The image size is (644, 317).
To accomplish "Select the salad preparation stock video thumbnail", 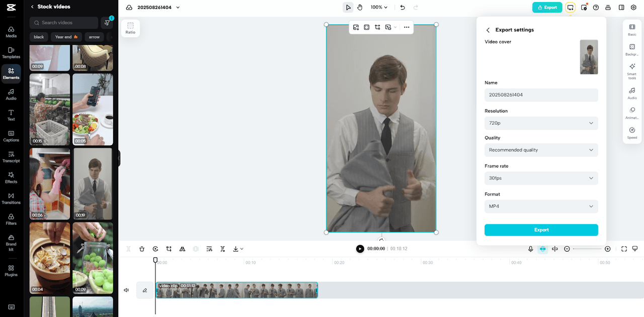I will pyautogui.click(x=93, y=109).
